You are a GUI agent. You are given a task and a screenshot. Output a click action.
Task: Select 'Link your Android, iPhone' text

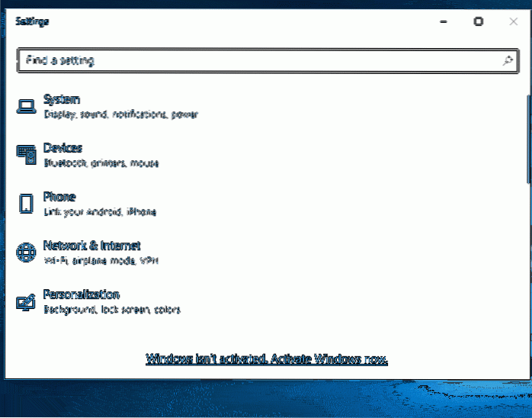pos(99,212)
